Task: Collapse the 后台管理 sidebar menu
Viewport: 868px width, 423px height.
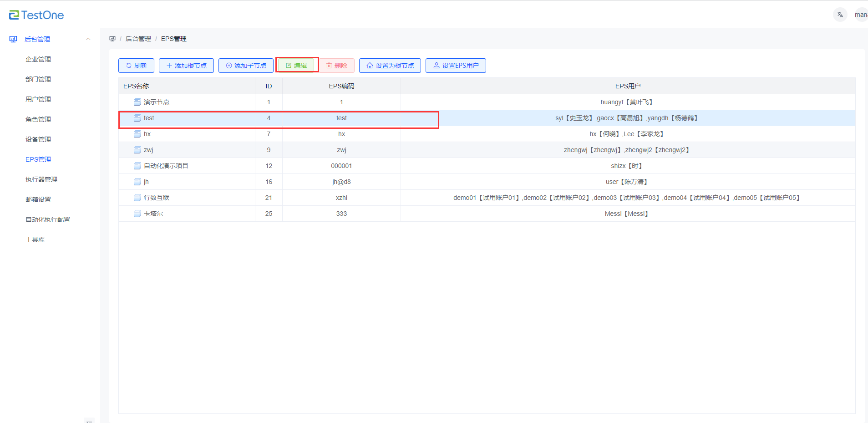Action: coord(88,39)
